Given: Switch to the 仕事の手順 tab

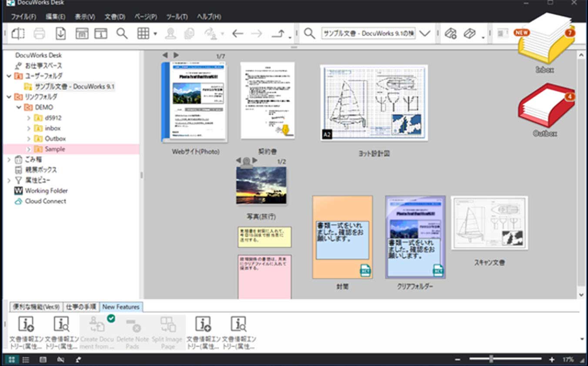Looking at the screenshot, I should tap(81, 307).
